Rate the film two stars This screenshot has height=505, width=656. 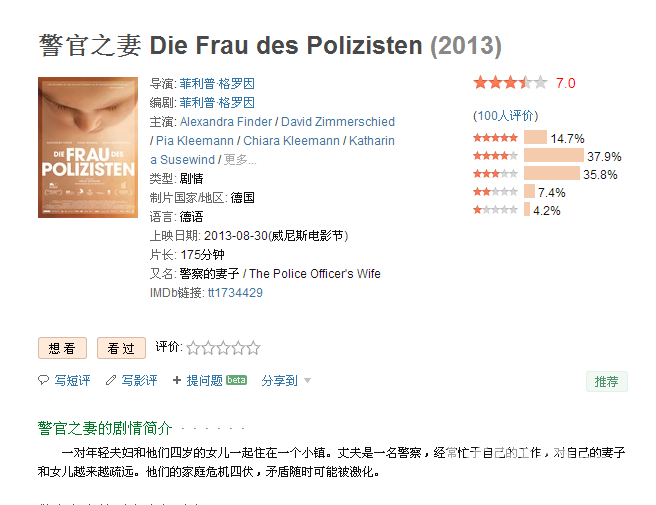[x=208, y=348]
